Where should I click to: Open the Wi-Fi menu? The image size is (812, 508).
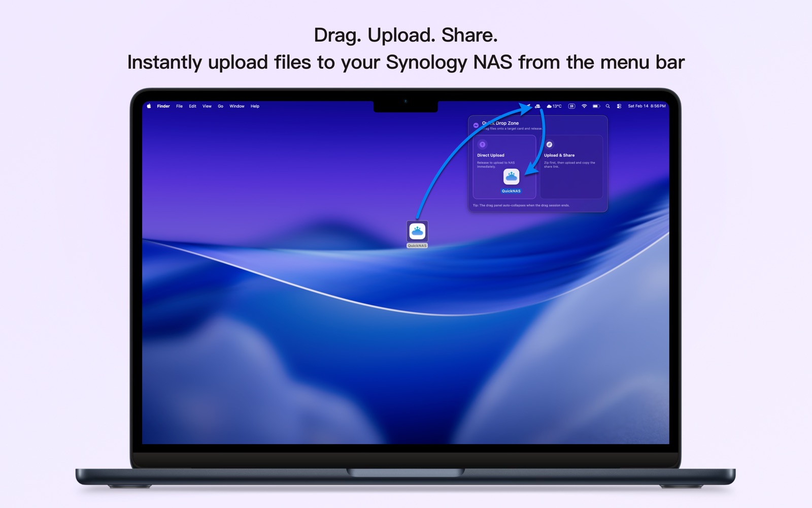584,106
